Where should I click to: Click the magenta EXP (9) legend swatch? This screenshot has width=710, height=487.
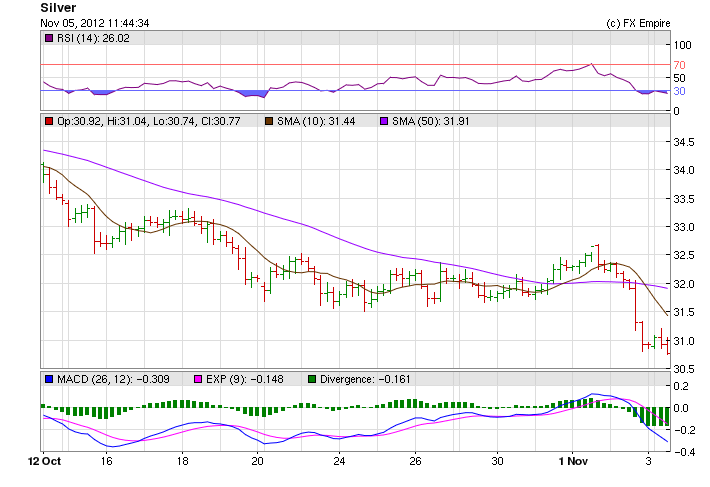[x=197, y=379]
